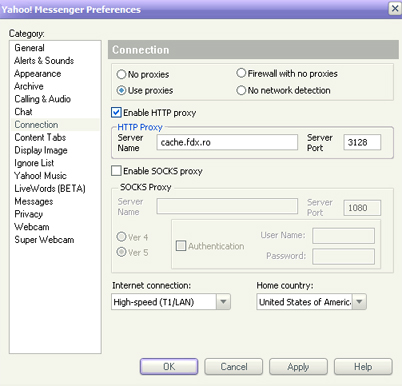Image resolution: width=402 pixels, height=386 pixels.
Task: Click the HTTP Server Port field
Action: 362,142
